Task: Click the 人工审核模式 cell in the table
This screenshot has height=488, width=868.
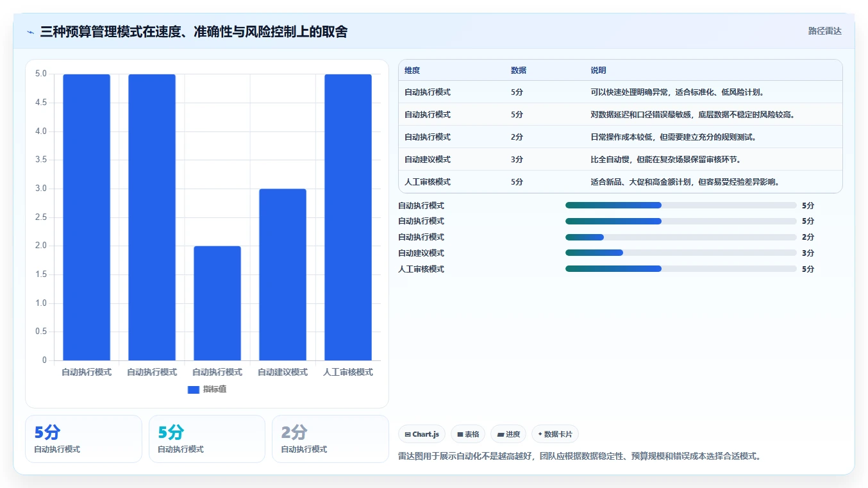Action: pos(428,182)
